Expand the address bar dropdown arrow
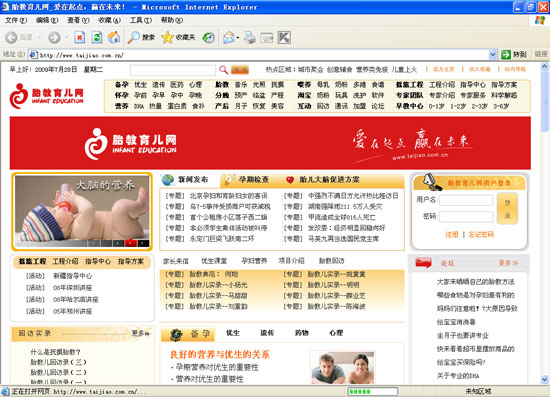 pos(492,54)
